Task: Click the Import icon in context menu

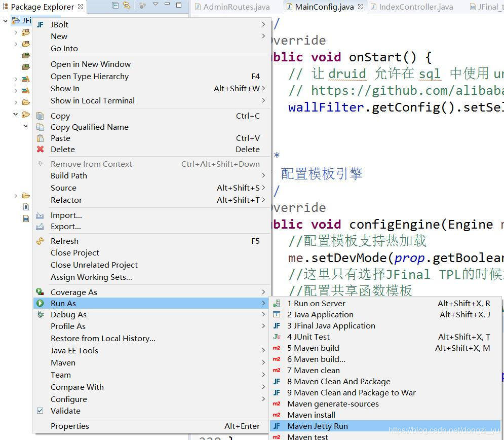Action: tap(40, 215)
